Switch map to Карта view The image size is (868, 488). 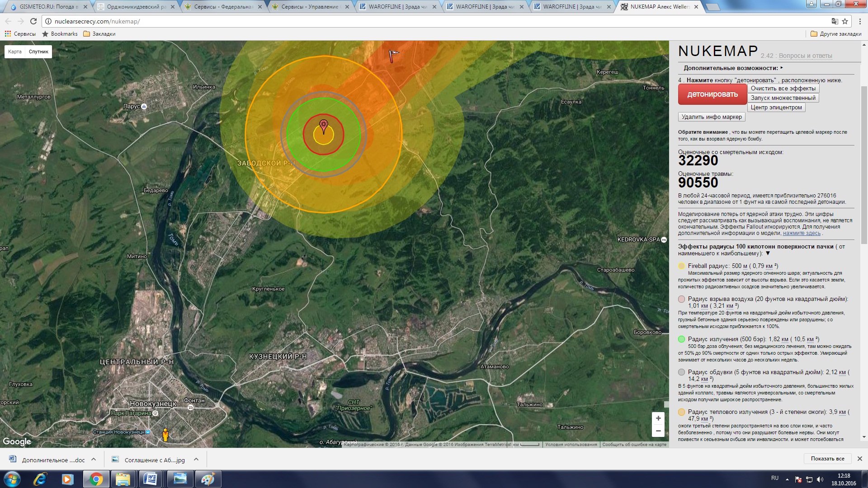(x=15, y=52)
